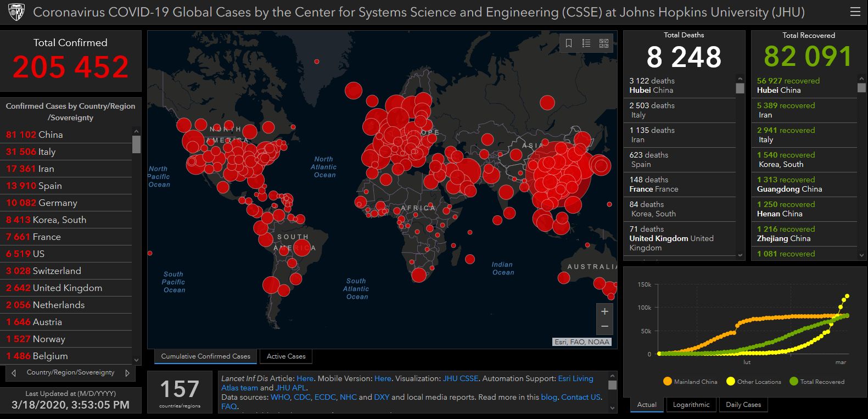Select '6 519 US' row

click(66, 254)
